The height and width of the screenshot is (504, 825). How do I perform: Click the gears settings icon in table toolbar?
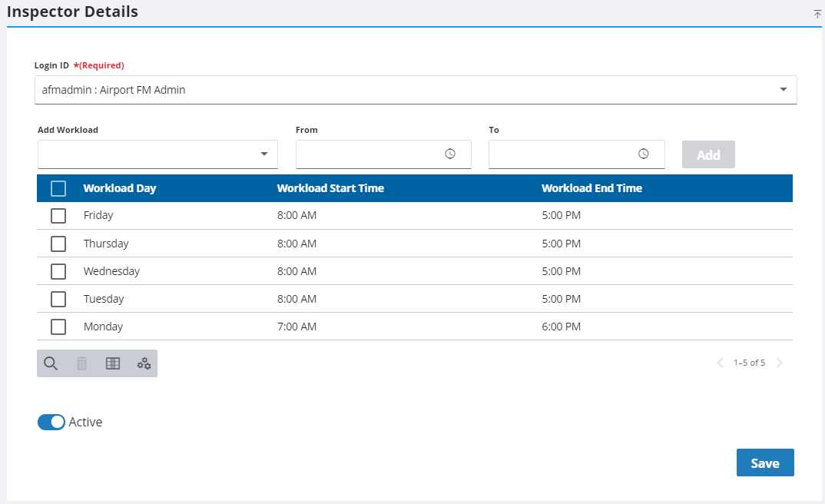[x=144, y=363]
